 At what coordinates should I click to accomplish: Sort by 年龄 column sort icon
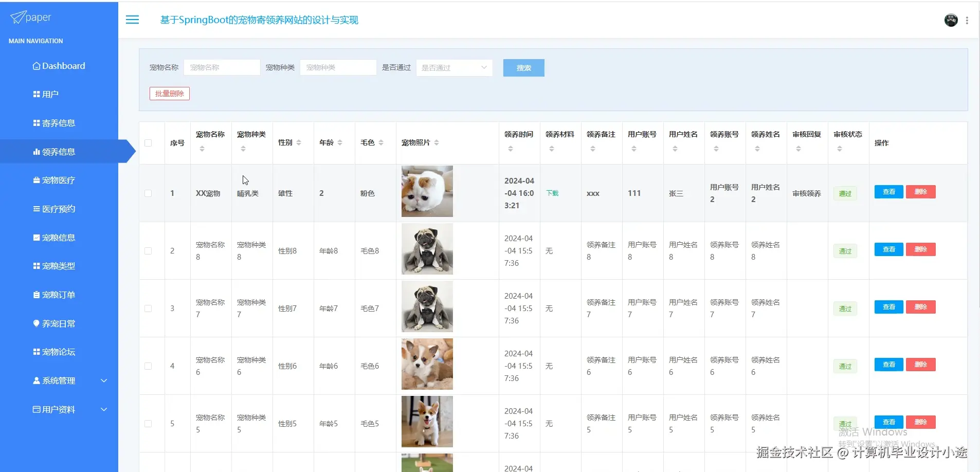[x=340, y=142]
